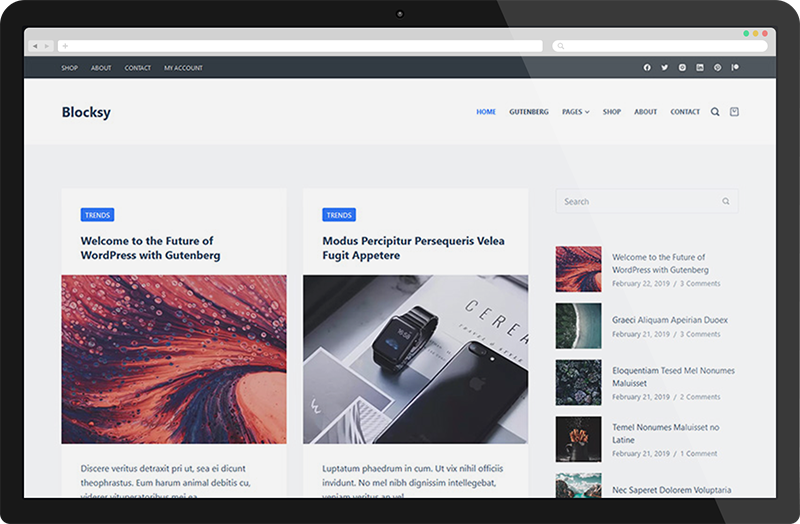
Task: Open the Facebook social icon link
Action: pos(647,68)
